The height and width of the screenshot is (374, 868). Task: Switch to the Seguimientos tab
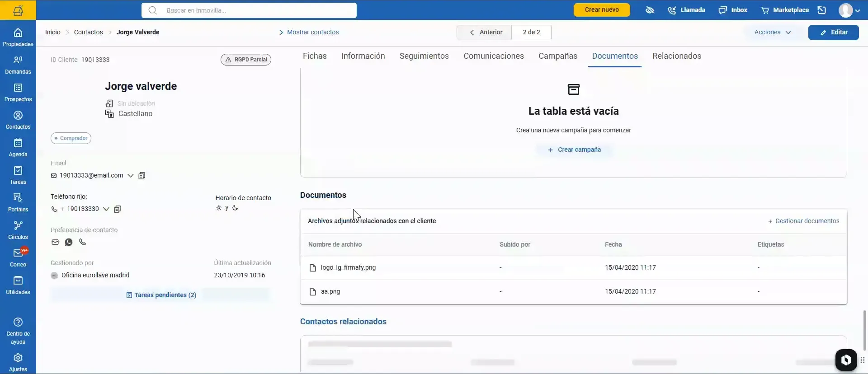pos(424,56)
